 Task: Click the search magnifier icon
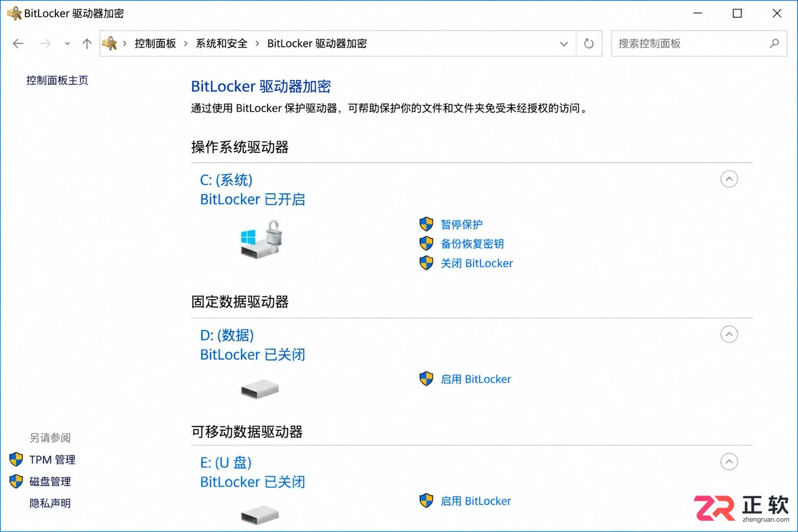[x=774, y=43]
